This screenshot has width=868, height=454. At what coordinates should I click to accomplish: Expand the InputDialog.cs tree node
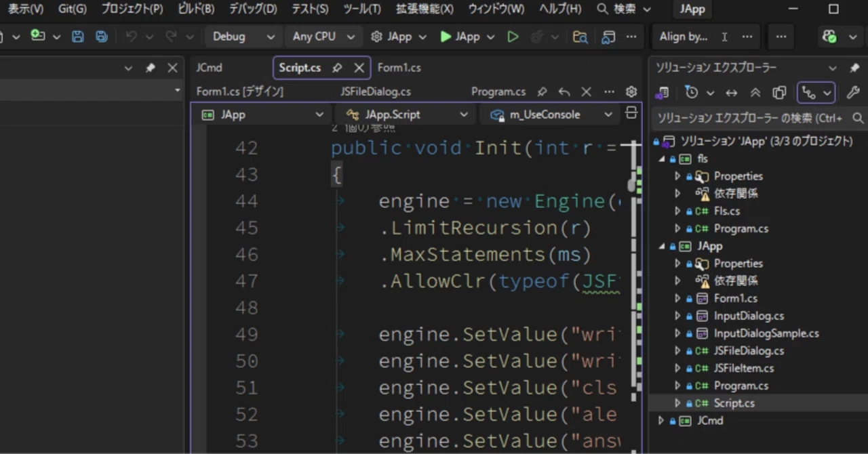click(x=677, y=316)
